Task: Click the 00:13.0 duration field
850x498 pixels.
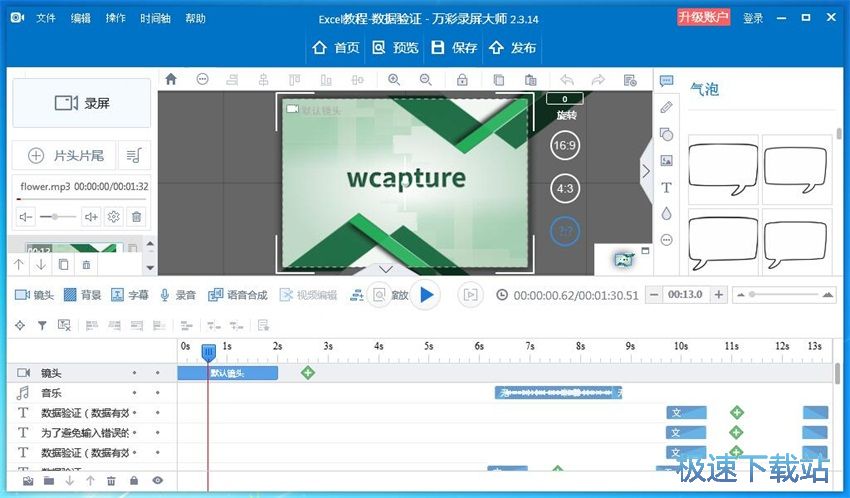Action: tap(686, 295)
